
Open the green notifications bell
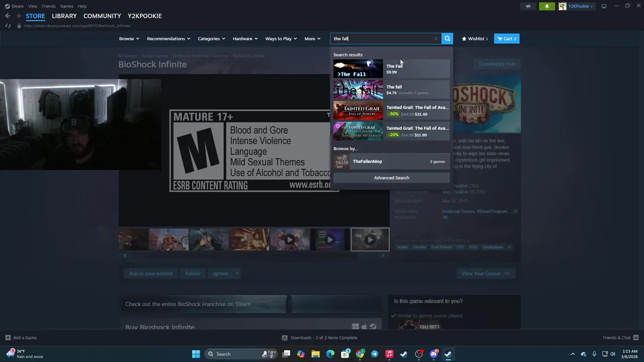[x=547, y=6]
